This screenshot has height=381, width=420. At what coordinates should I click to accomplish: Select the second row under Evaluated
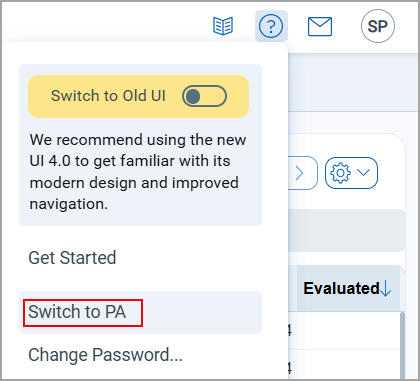click(343, 365)
